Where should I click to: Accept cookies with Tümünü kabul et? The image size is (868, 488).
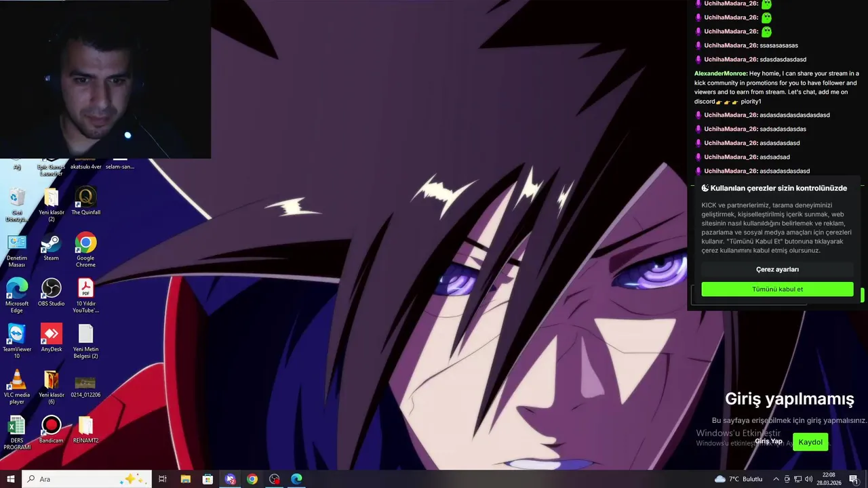(x=777, y=289)
